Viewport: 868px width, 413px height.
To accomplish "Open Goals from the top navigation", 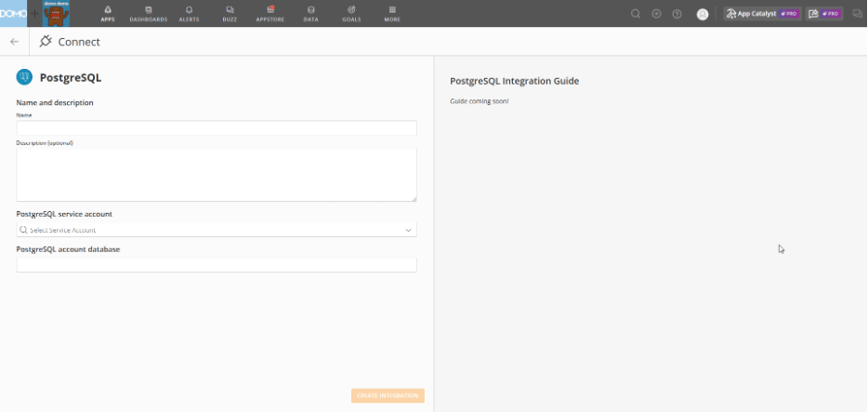I will tap(351, 14).
